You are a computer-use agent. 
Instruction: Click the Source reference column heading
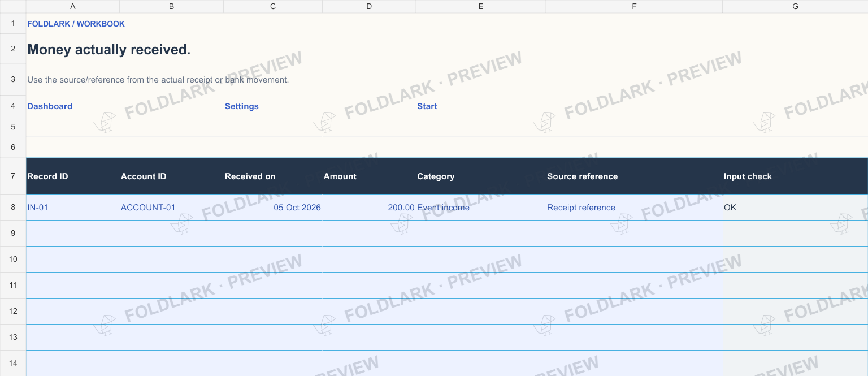pos(634,176)
